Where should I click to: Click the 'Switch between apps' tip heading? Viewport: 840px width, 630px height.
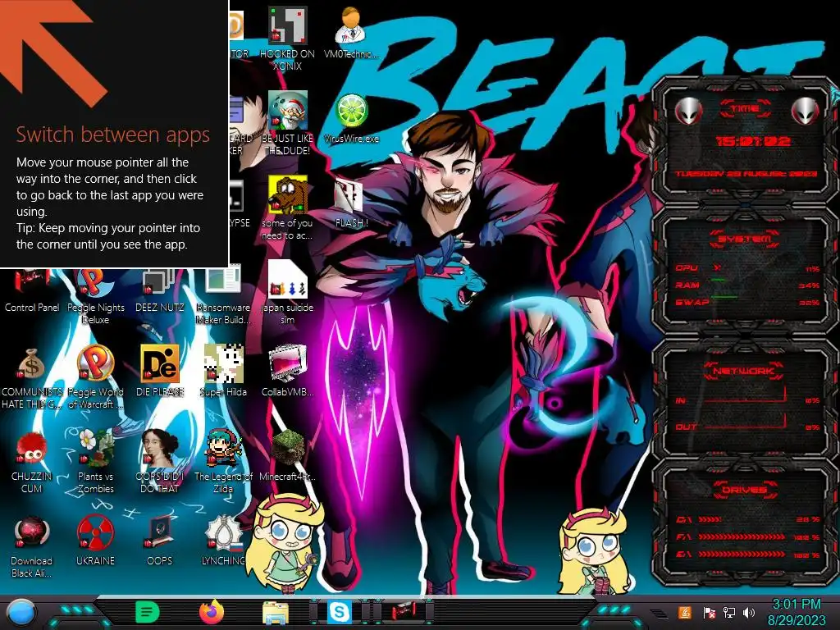pos(113,135)
